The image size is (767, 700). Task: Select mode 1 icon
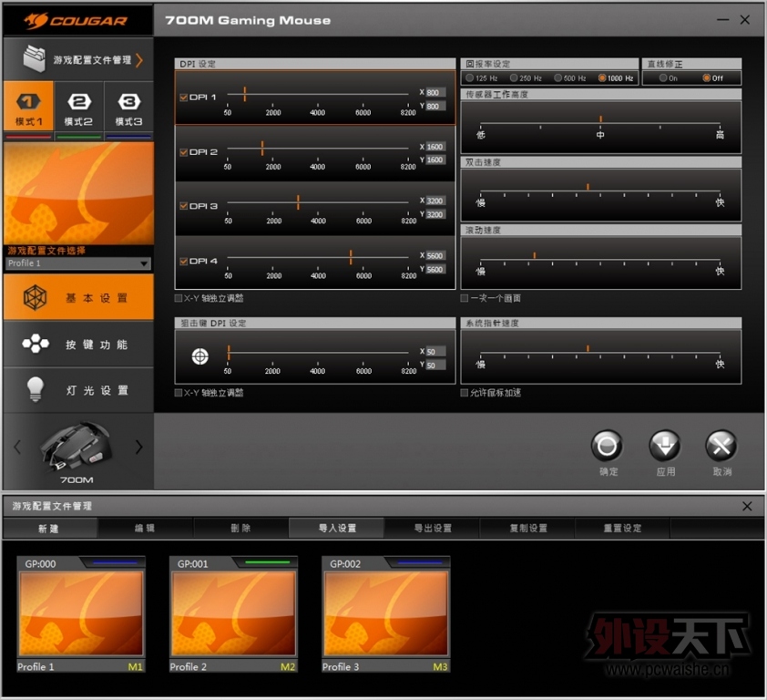click(x=28, y=102)
